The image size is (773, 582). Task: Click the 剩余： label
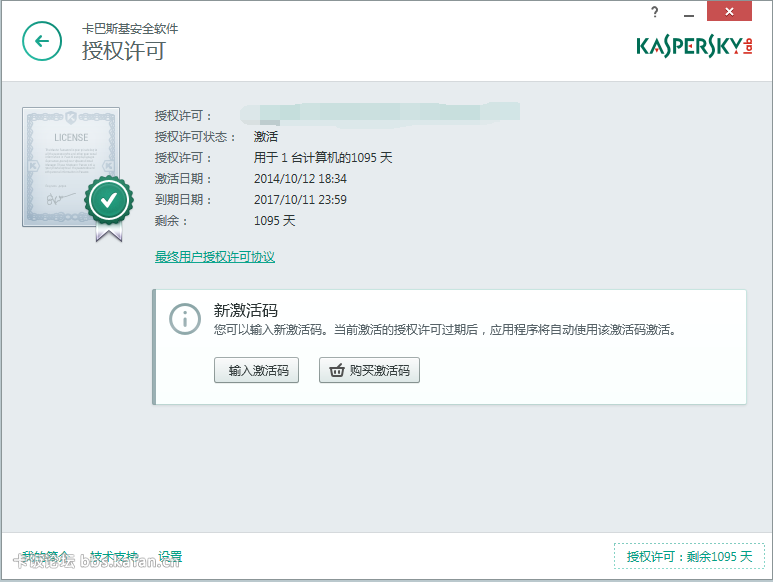[171, 221]
